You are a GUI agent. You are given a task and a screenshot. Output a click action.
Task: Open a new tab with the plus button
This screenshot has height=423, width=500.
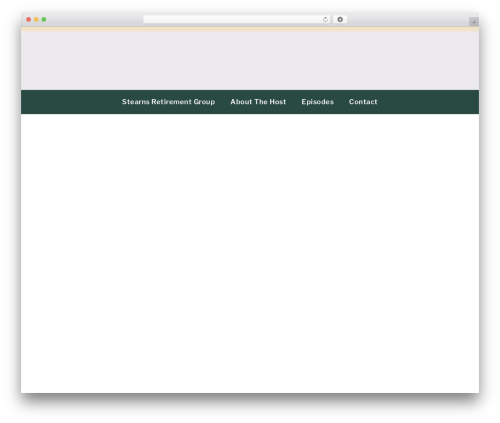pos(474,22)
